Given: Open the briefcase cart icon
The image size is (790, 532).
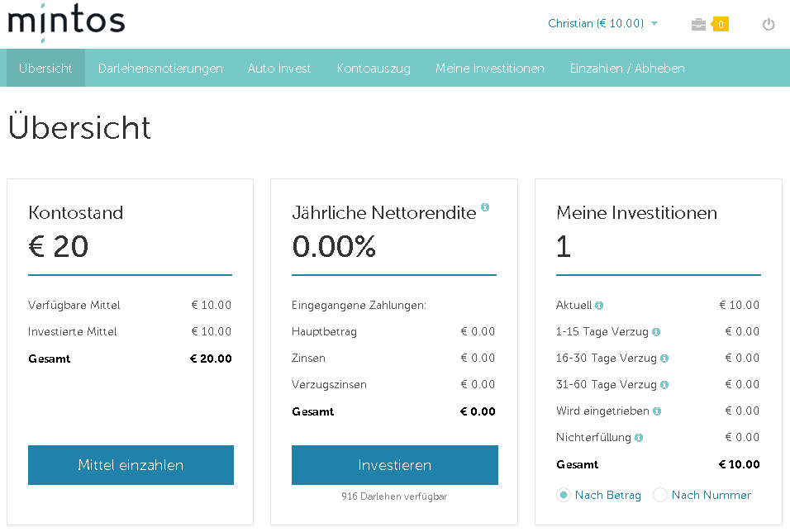Looking at the screenshot, I should click(699, 25).
